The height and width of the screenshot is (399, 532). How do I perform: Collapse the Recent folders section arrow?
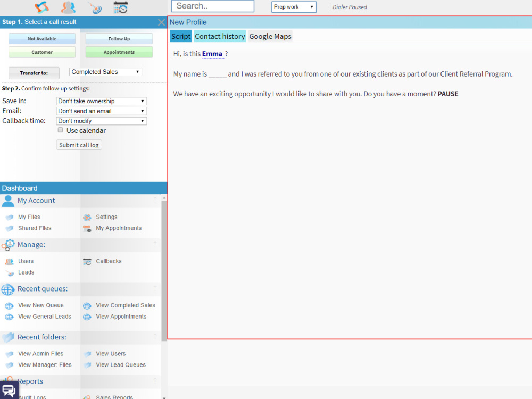(x=155, y=337)
